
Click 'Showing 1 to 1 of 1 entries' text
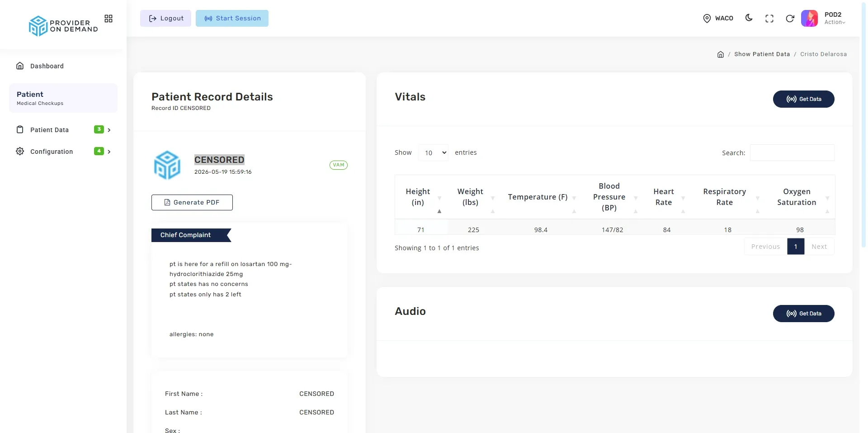[x=437, y=248]
